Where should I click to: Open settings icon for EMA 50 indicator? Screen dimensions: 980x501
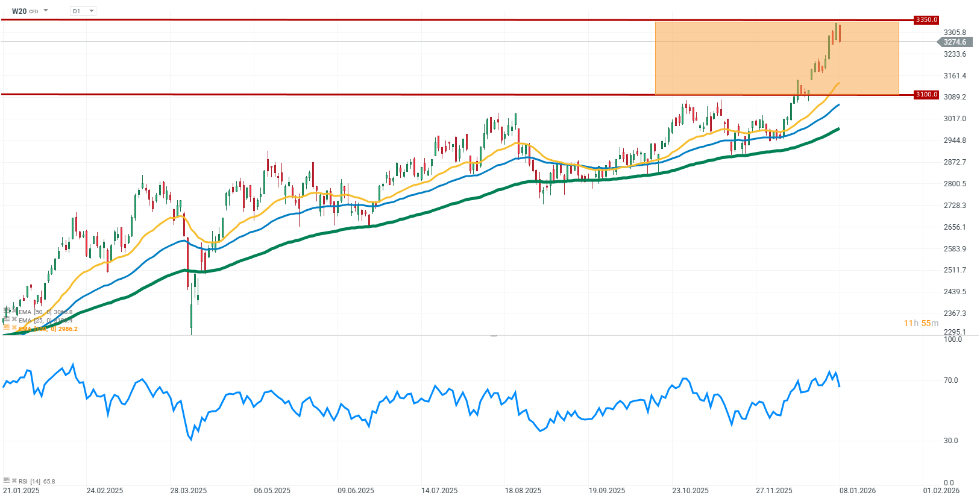(x=7, y=312)
